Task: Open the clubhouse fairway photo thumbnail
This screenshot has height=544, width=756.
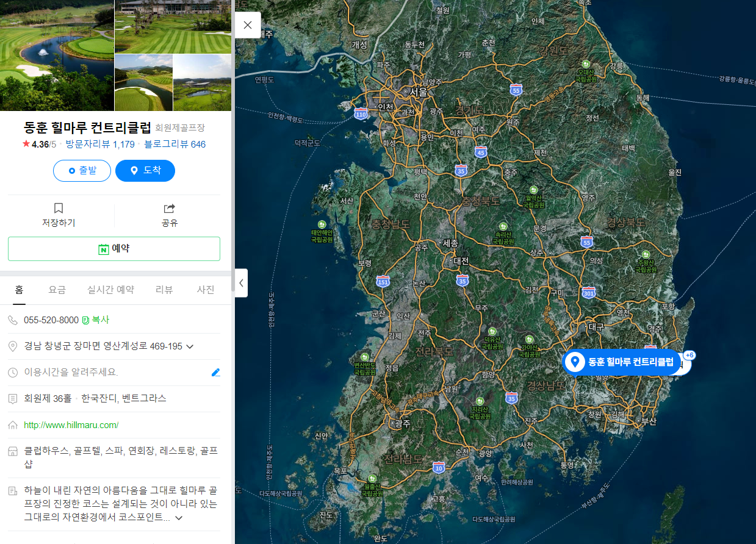Action: tap(173, 26)
